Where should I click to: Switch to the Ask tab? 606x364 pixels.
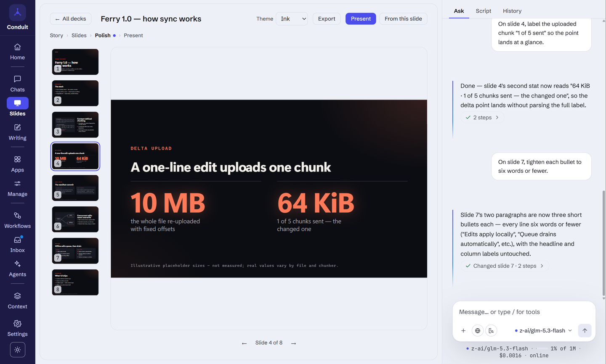[459, 11]
